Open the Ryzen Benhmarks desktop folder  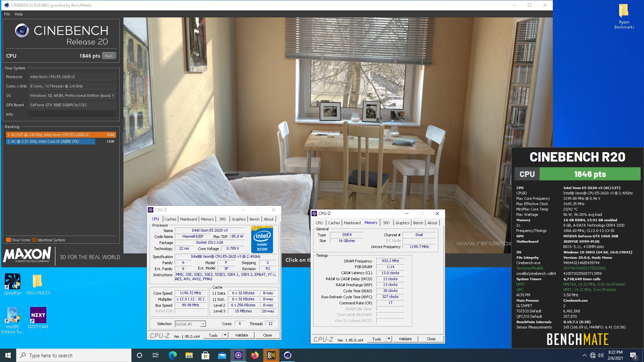[624, 16]
